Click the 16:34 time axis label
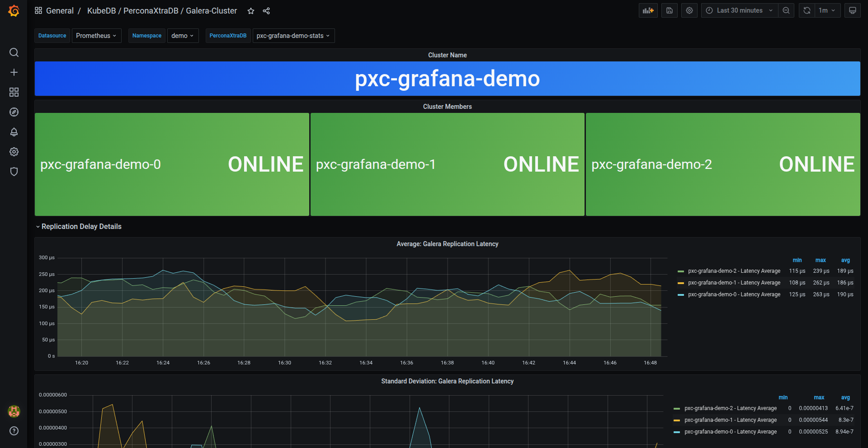 point(366,363)
